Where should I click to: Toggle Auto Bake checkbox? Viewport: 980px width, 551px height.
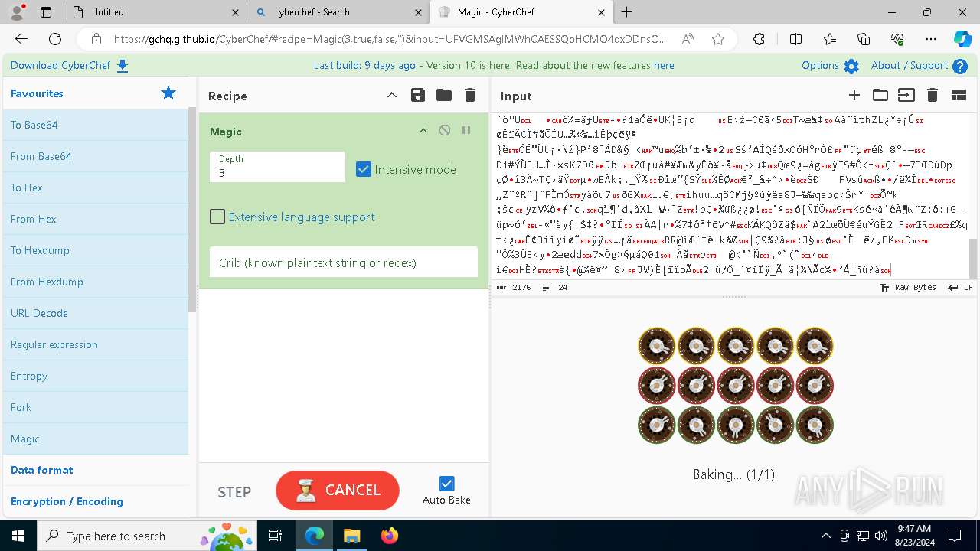pos(446,483)
